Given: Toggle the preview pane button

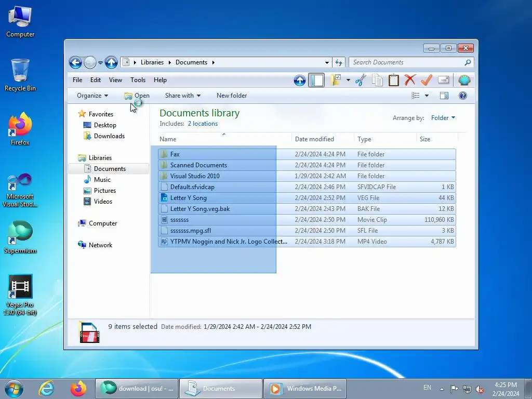Looking at the screenshot, I should tap(444, 96).
